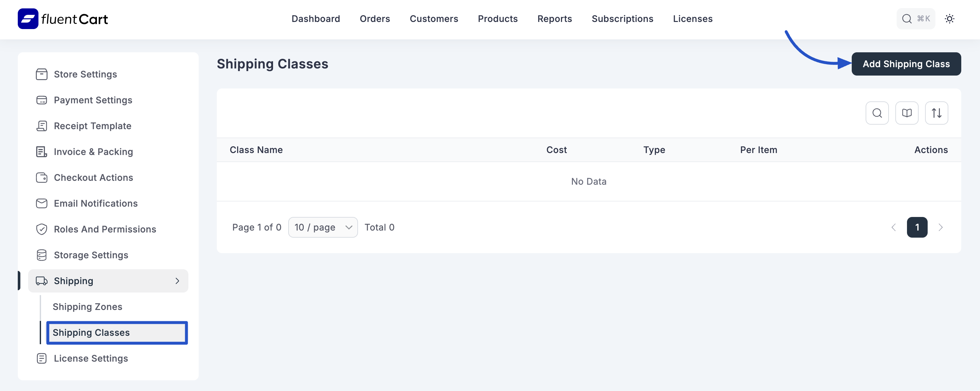
Task: Select Shipping Zones submenu item
Action: pyautogui.click(x=87, y=307)
